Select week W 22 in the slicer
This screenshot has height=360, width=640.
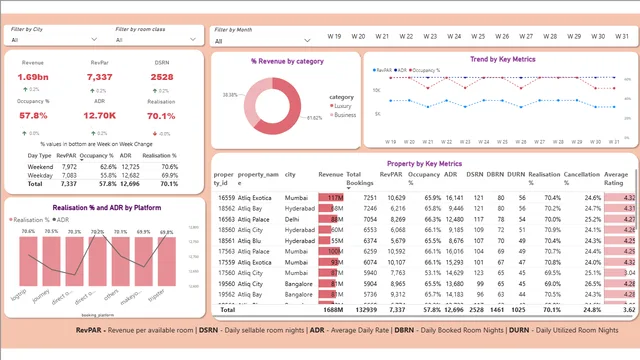tap(406, 36)
